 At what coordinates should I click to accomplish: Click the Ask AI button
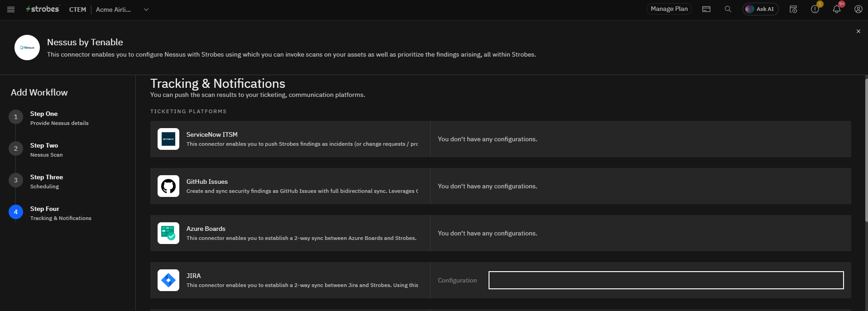point(760,9)
